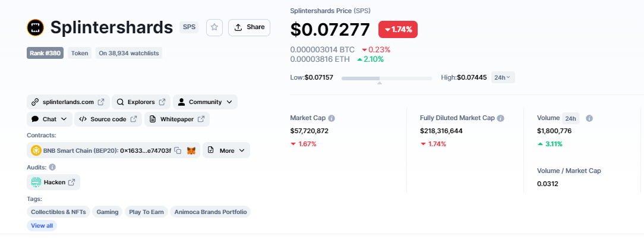Click the Audits info icon
The width and height of the screenshot is (644, 239).
tap(52, 167)
